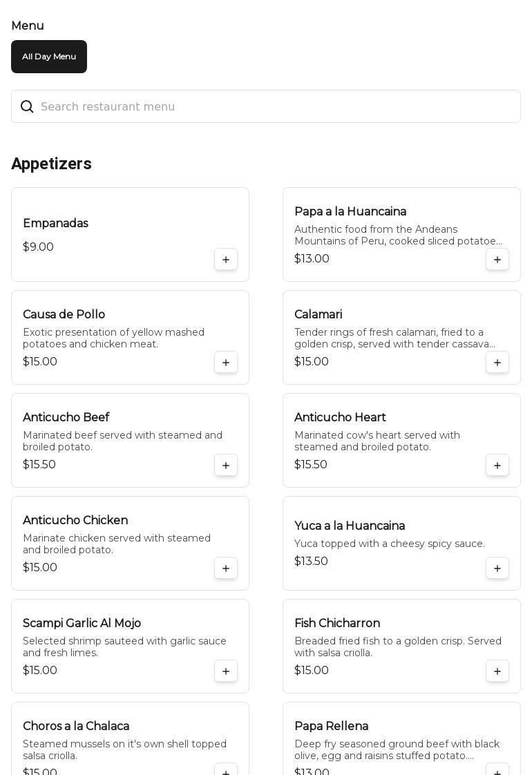Add Anticucho Beef to the order
Viewport: 532px width, 775px height.
pyautogui.click(x=226, y=466)
